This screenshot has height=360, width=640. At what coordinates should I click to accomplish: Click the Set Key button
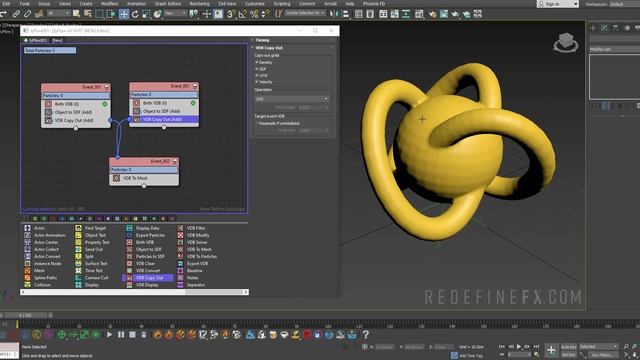pyautogui.click(x=569, y=355)
